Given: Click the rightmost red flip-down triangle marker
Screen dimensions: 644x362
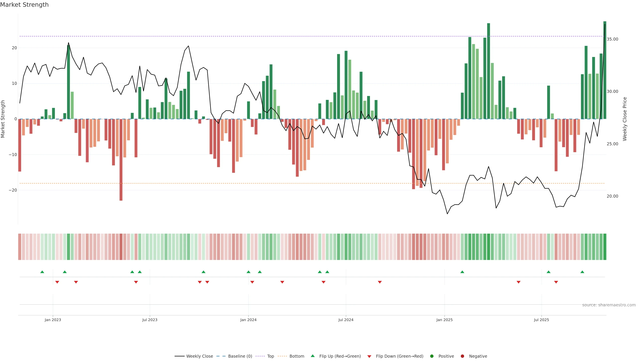Looking at the screenshot, I should click(556, 282).
